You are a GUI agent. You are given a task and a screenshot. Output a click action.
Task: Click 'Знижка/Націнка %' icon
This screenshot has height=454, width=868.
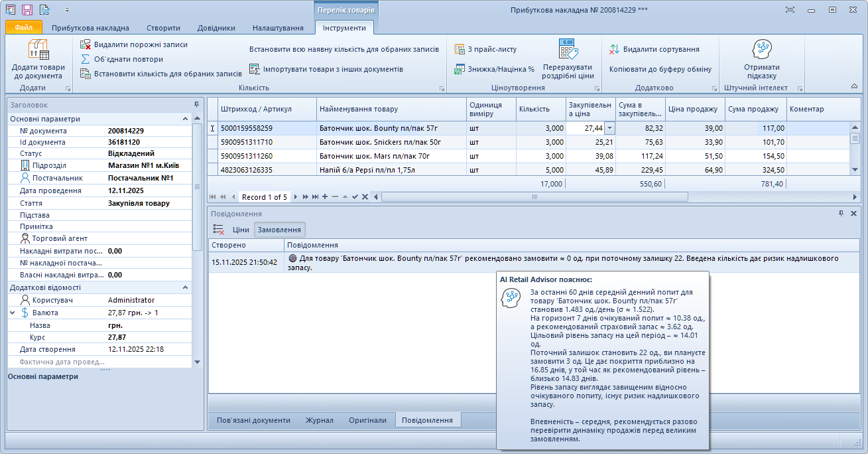pyautogui.click(x=460, y=69)
